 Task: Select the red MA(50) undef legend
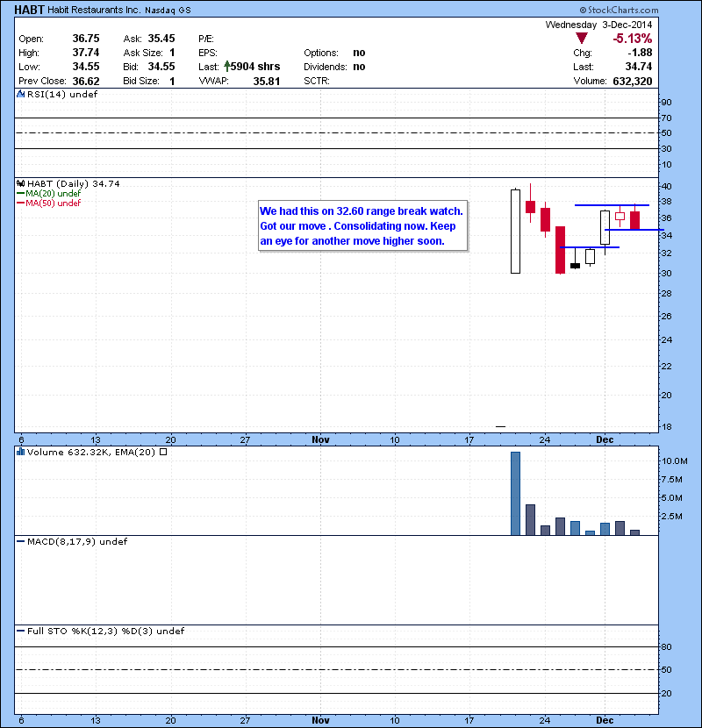click(x=49, y=203)
